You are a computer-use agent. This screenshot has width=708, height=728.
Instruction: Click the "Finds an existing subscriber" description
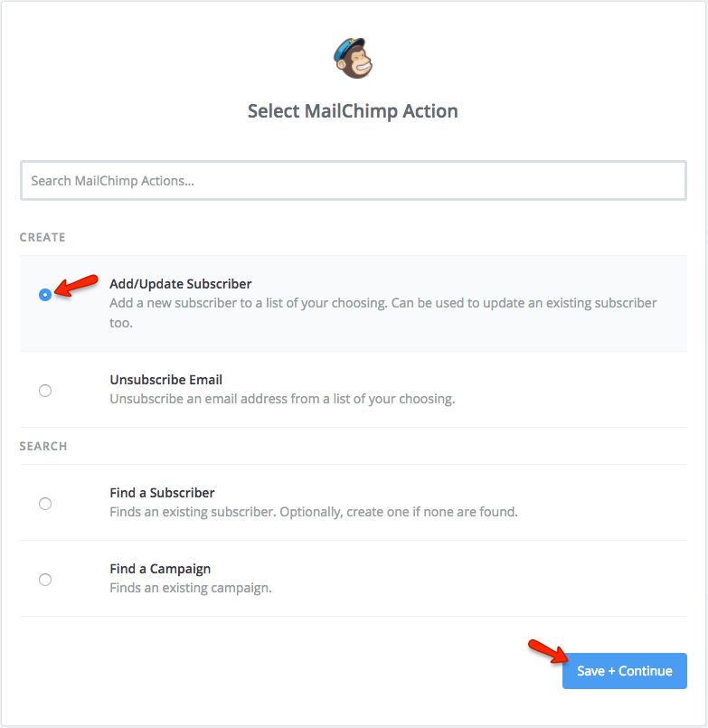pyautogui.click(x=314, y=512)
